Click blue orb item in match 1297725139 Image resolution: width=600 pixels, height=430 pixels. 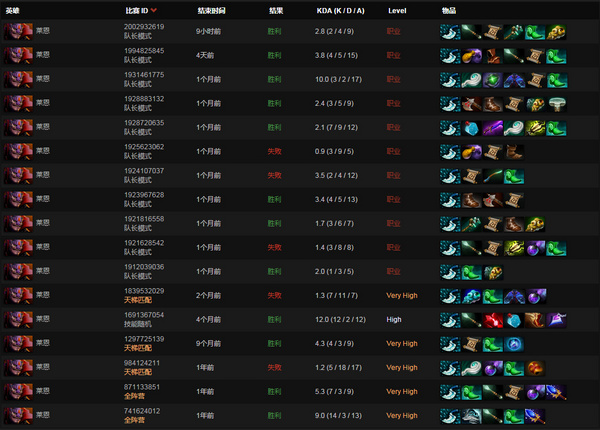pyautogui.click(x=514, y=344)
